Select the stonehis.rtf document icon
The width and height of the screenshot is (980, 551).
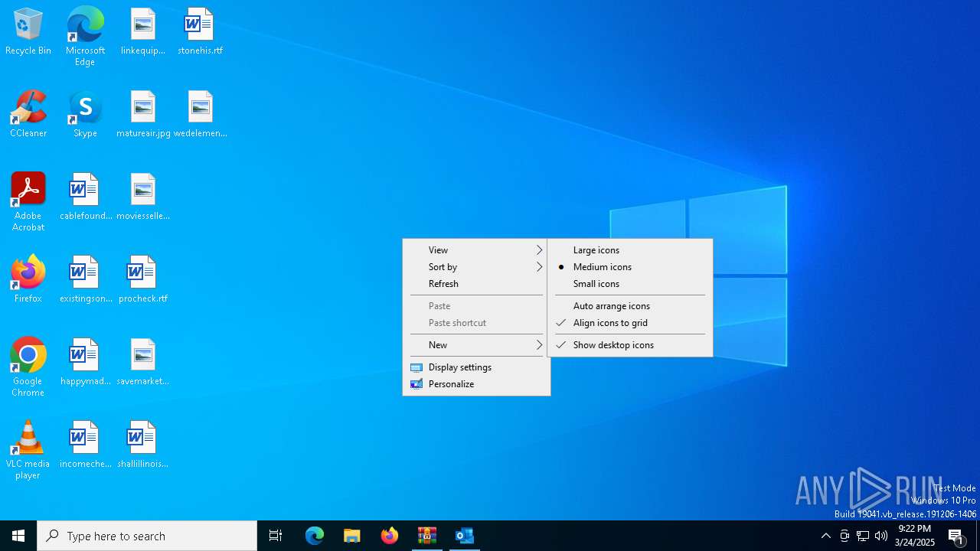(200, 31)
